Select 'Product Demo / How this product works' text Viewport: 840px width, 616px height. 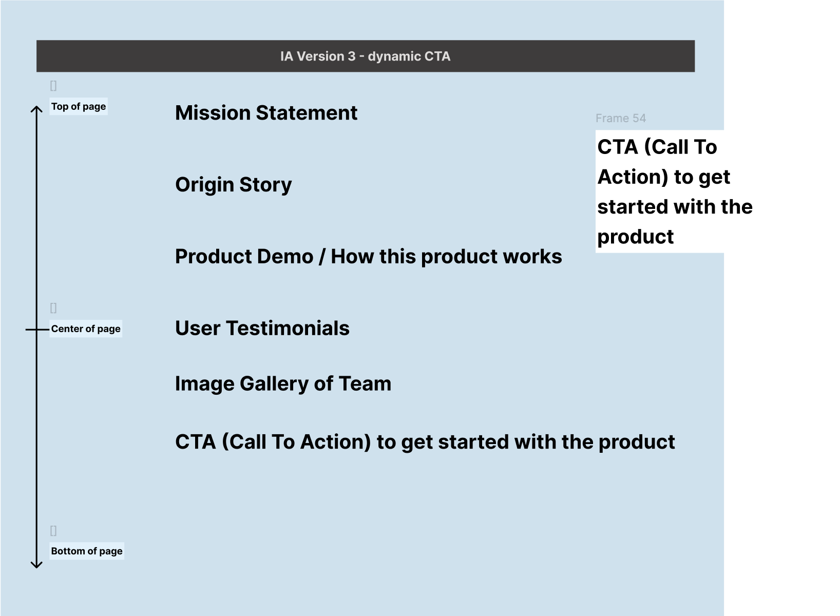(368, 257)
